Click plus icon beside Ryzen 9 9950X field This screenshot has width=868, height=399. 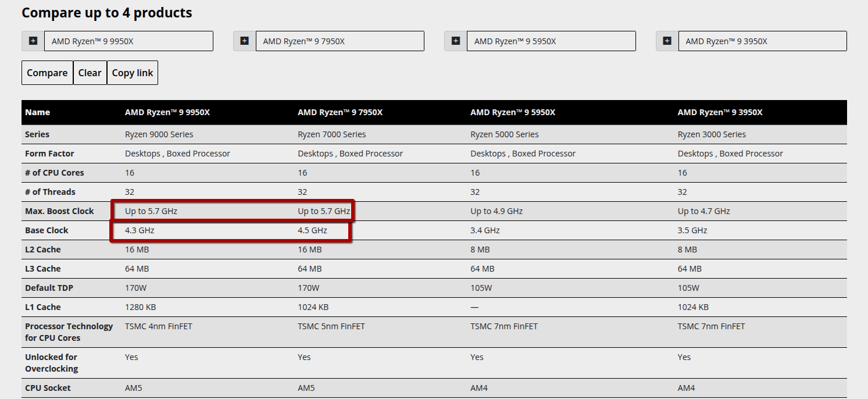point(33,41)
